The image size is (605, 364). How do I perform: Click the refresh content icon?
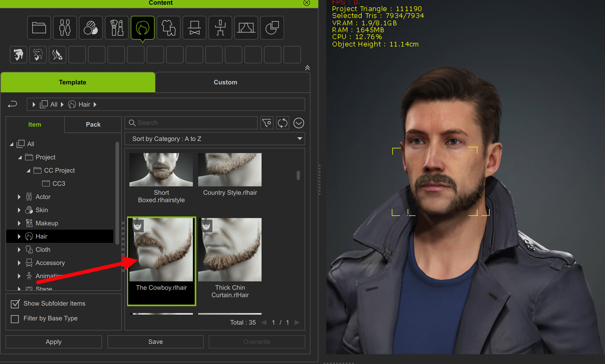282,123
